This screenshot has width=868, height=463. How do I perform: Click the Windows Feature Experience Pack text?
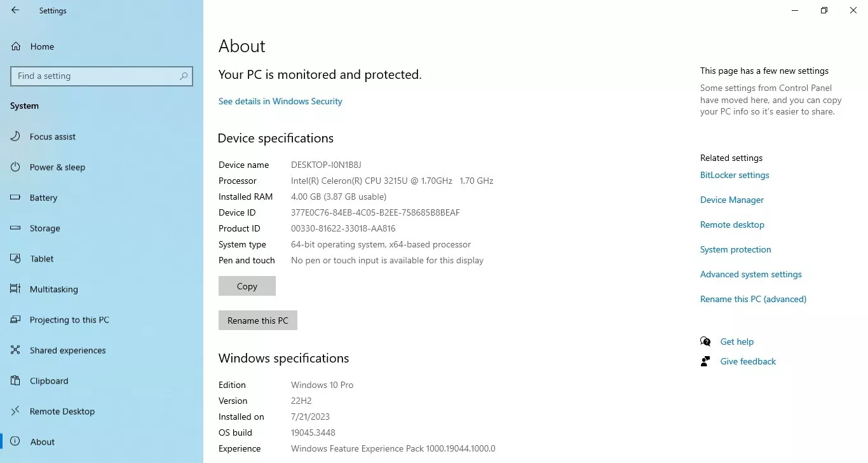point(393,448)
